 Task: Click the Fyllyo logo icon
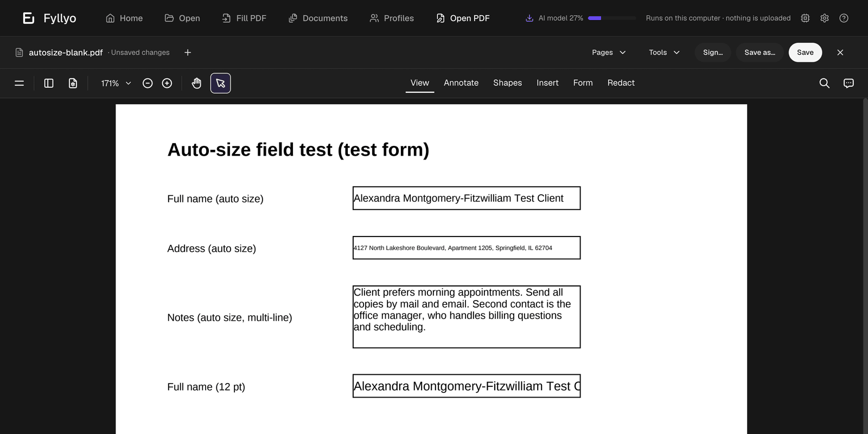[x=29, y=18]
